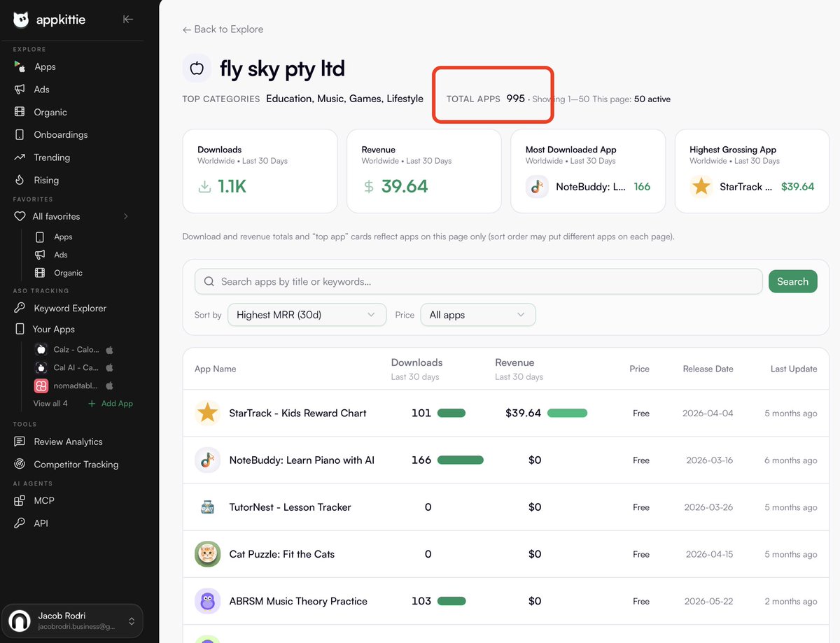Click the Onboardings phone icon
This screenshot has height=643, width=840.
tap(20, 134)
